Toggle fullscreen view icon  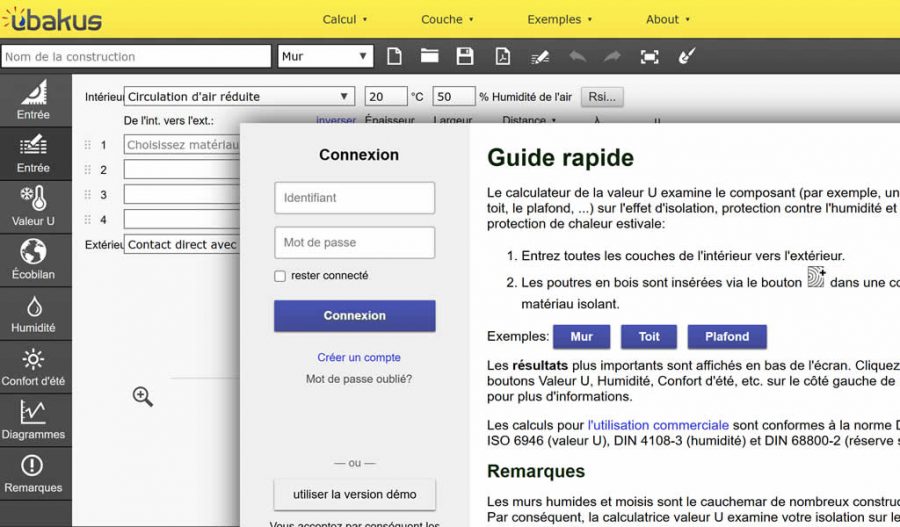(649, 57)
